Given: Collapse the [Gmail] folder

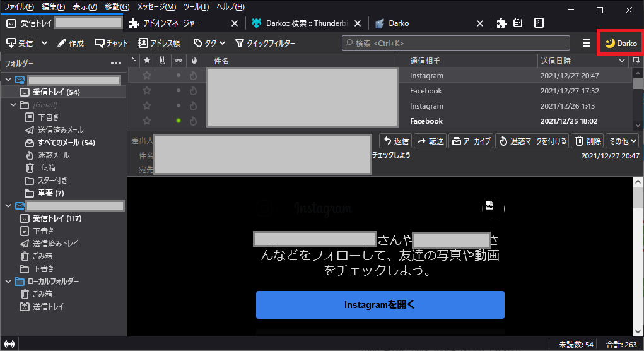Looking at the screenshot, I should [13, 105].
